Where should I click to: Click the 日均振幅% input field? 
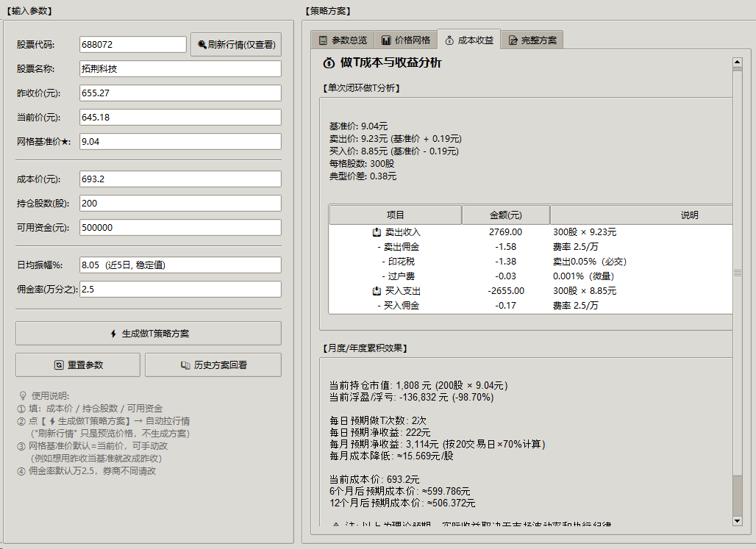click(x=180, y=265)
